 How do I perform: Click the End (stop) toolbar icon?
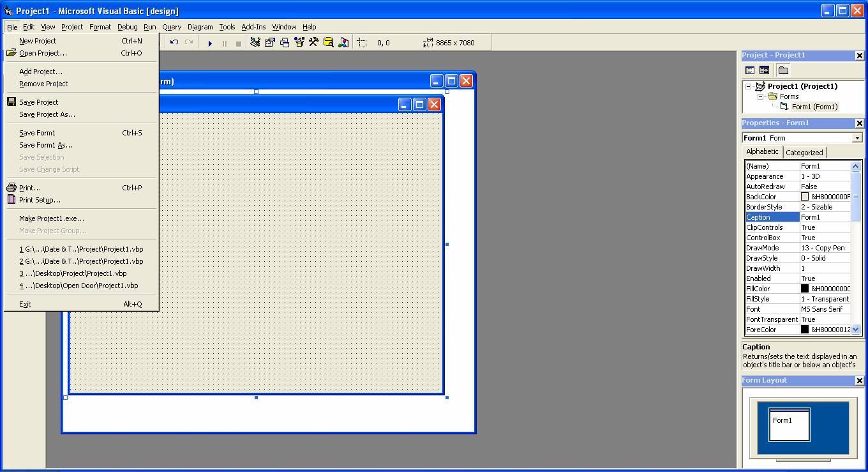click(x=239, y=43)
